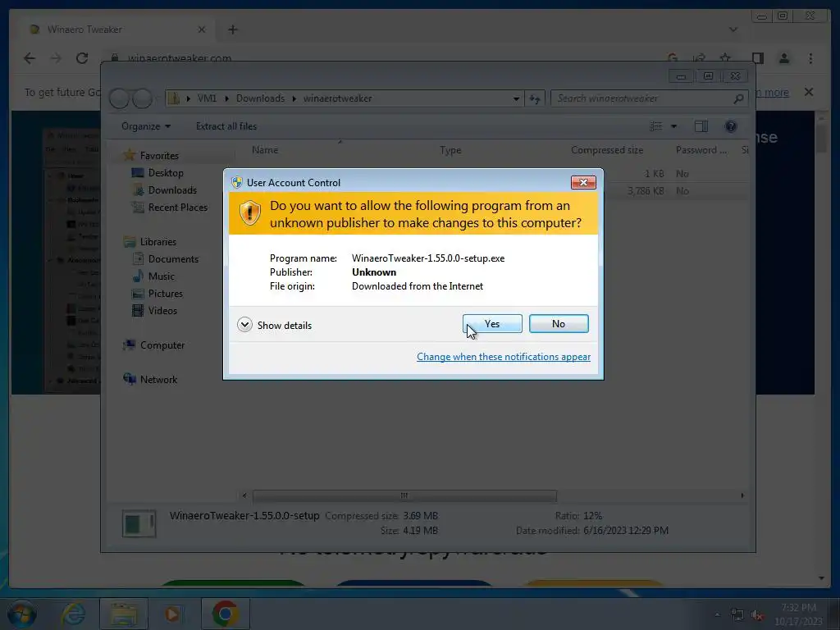Viewport: 840px width, 630px height.
Task: Select VM1 in Explorer address breadcrumb
Action: [207, 98]
